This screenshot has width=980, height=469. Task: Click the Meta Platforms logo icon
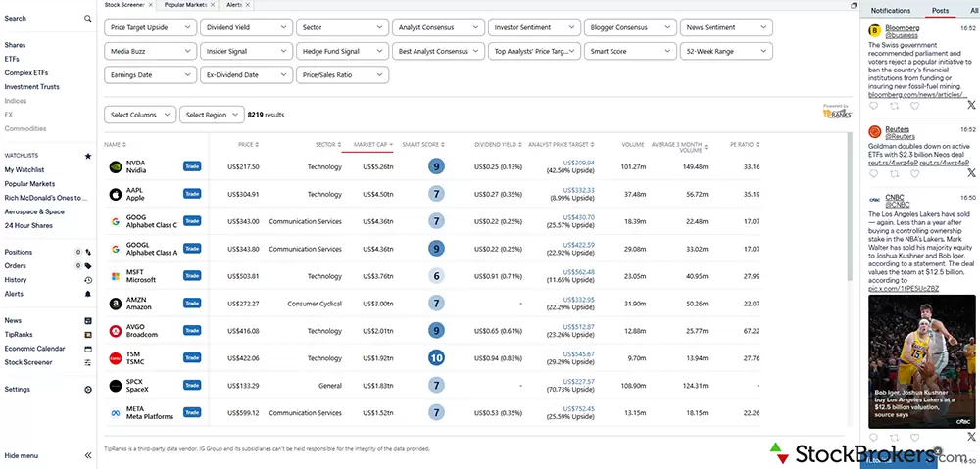click(115, 413)
